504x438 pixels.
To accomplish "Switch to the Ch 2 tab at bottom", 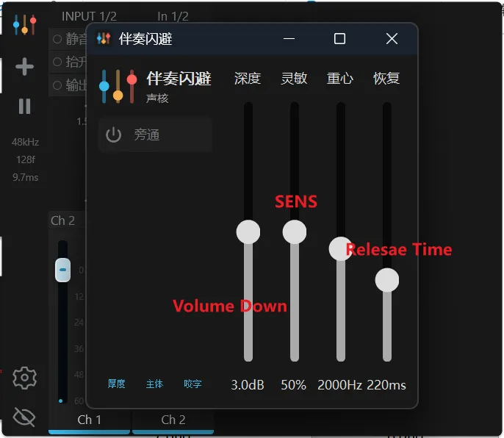I will click(x=173, y=422).
